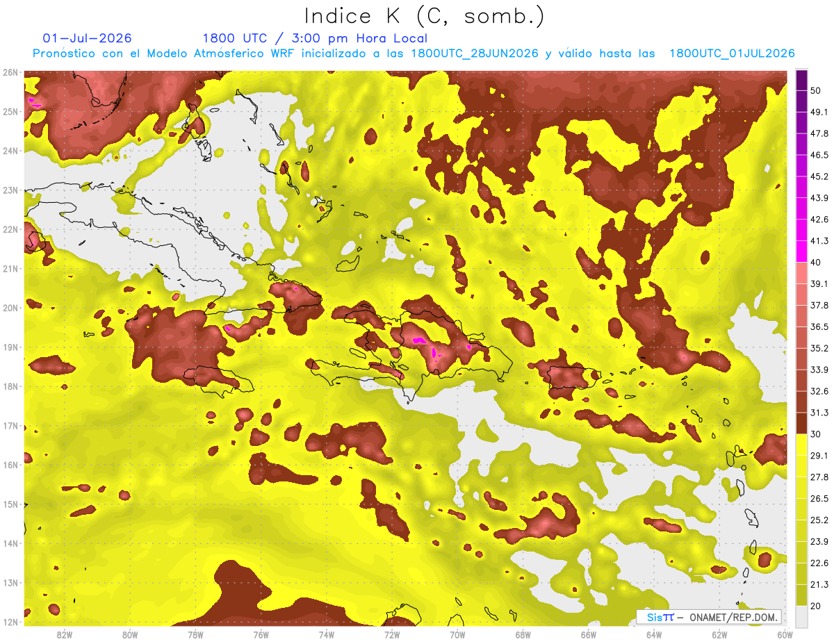Image resolution: width=834 pixels, height=644 pixels.
Task: Select the "62W" longitude label
Action: click(720, 635)
